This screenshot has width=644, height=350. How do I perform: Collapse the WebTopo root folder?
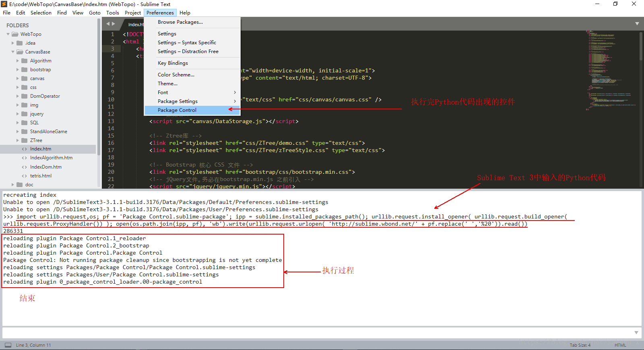[8, 34]
